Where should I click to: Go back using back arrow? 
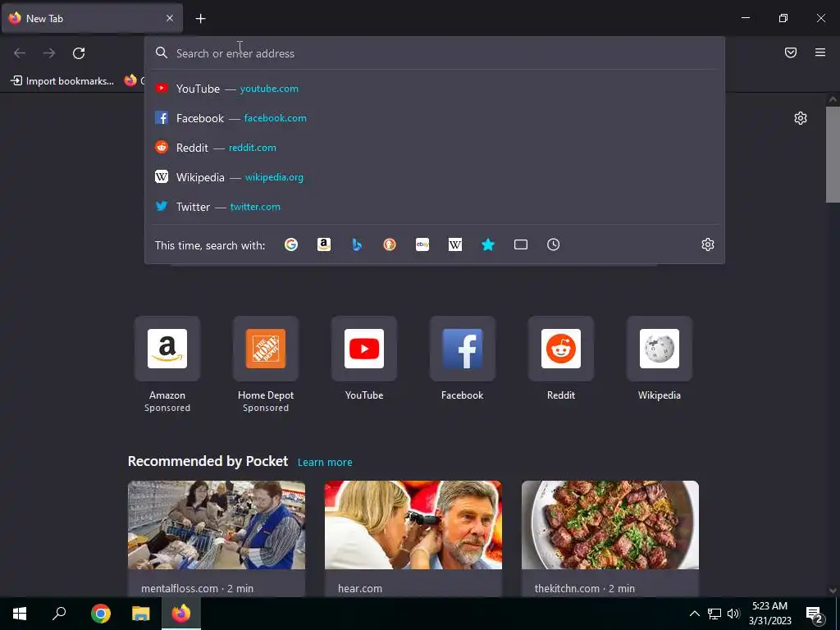point(20,53)
